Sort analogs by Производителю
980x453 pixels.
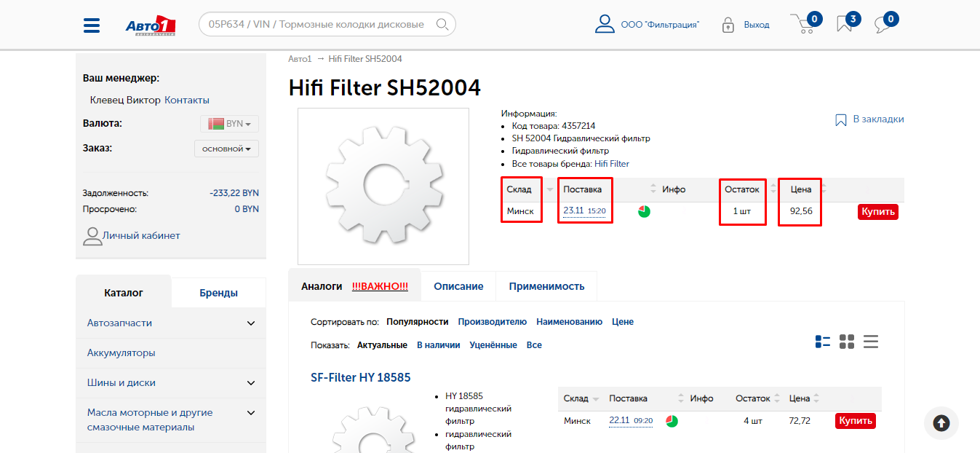493,322
